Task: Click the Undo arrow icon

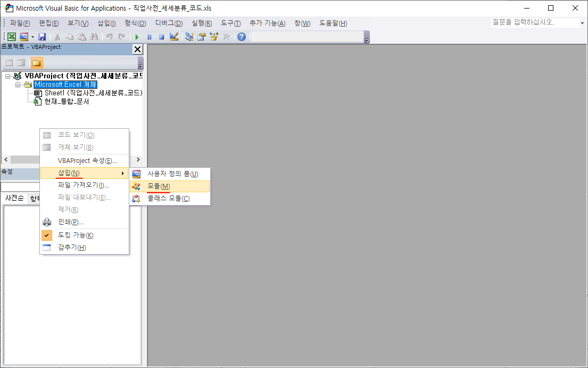Action: (109, 37)
